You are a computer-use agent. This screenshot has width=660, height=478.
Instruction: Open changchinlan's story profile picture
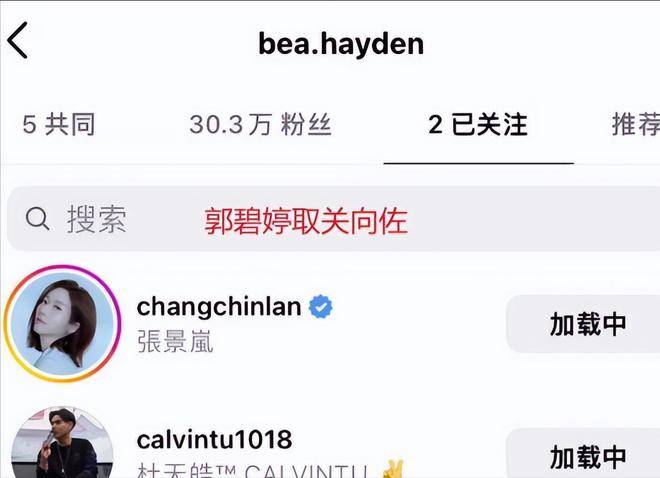pos(62,323)
